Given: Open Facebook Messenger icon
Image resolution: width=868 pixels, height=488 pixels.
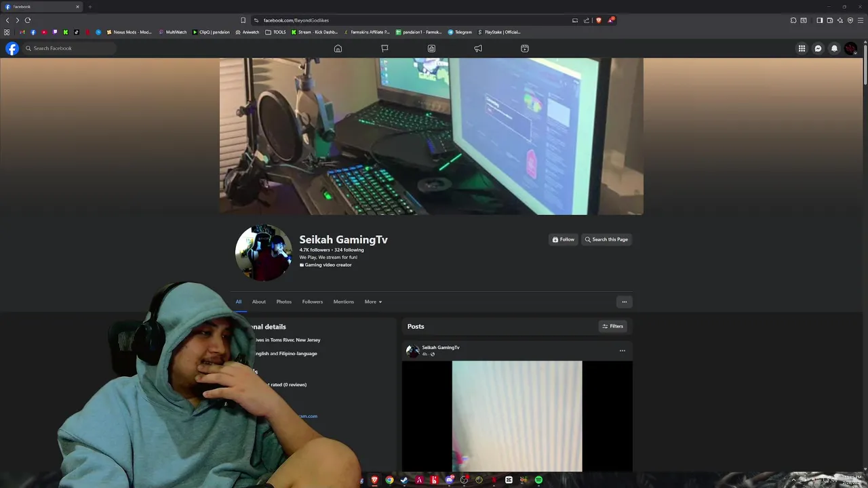Looking at the screenshot, I should click(x=818, y=48).
